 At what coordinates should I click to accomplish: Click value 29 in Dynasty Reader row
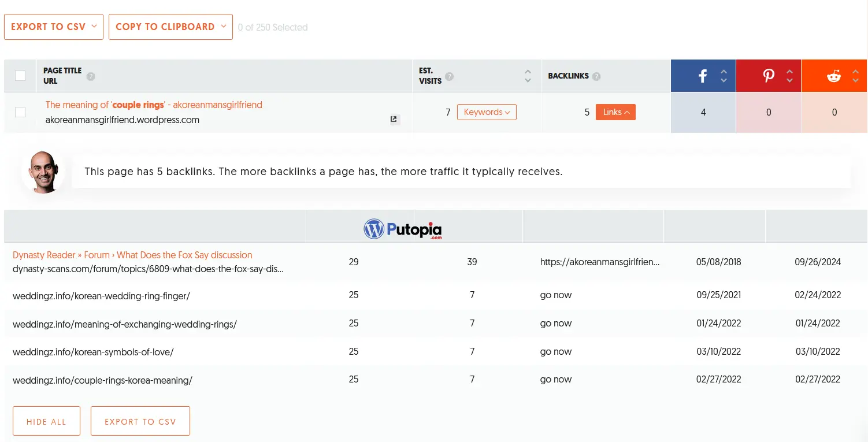tap(354, 262)
